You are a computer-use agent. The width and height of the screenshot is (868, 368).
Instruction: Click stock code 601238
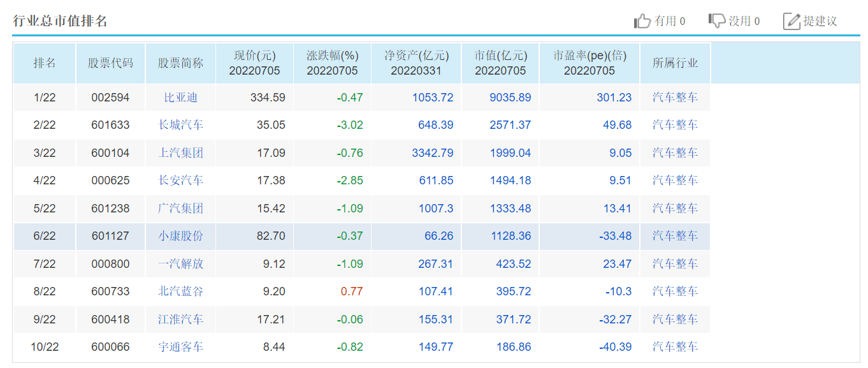pyautogui.click(x=110, y=209)
